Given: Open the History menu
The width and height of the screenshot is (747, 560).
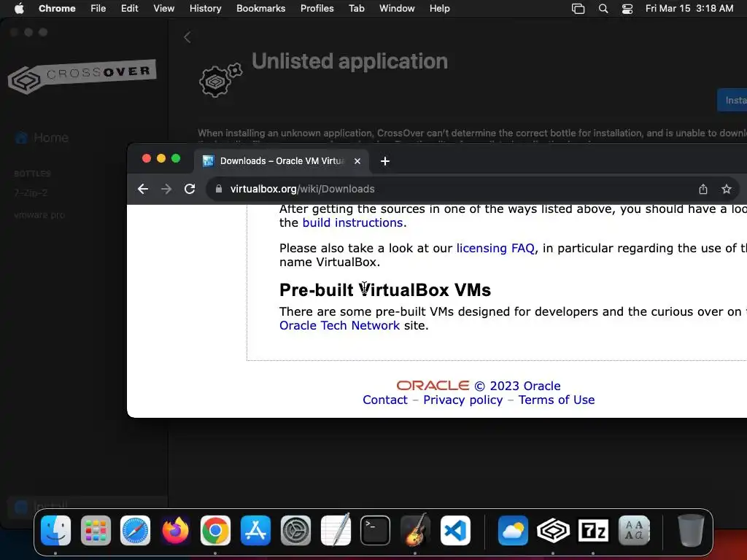Looking at the screenshot, I should [205, 8].
